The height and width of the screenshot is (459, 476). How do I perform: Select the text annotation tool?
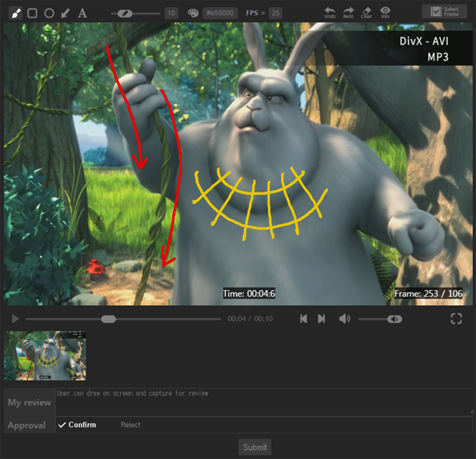tap(82, 13)
